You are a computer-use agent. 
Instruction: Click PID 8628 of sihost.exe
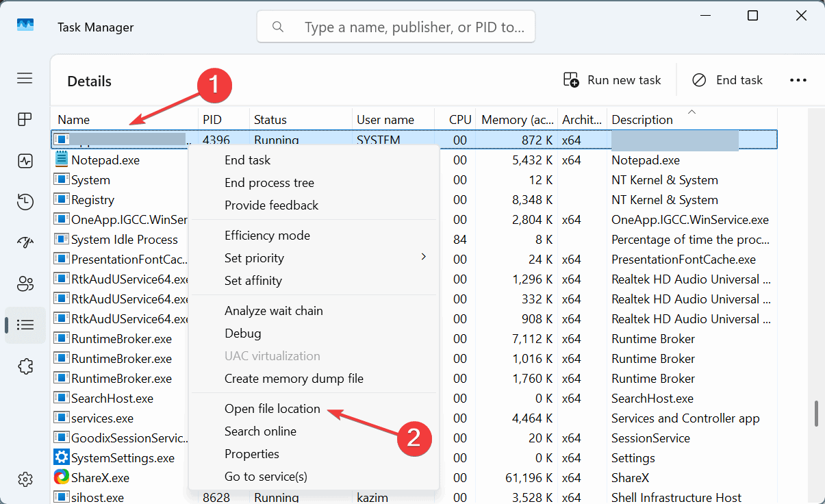(x=216, y=497)
